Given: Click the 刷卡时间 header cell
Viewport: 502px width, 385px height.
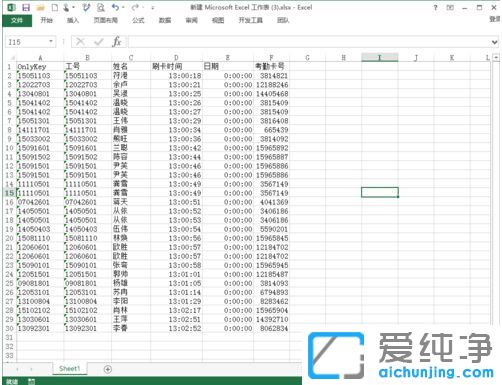Looking at the screenshot, I should click(x=176, y=67).
